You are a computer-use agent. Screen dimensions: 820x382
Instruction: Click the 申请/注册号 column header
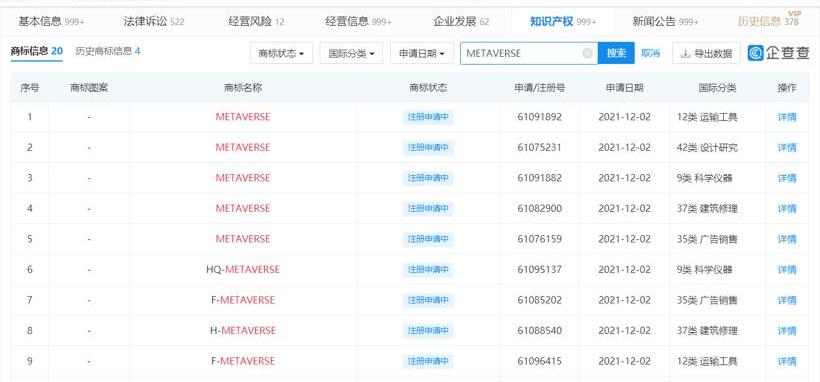click(x=540, y=88)
